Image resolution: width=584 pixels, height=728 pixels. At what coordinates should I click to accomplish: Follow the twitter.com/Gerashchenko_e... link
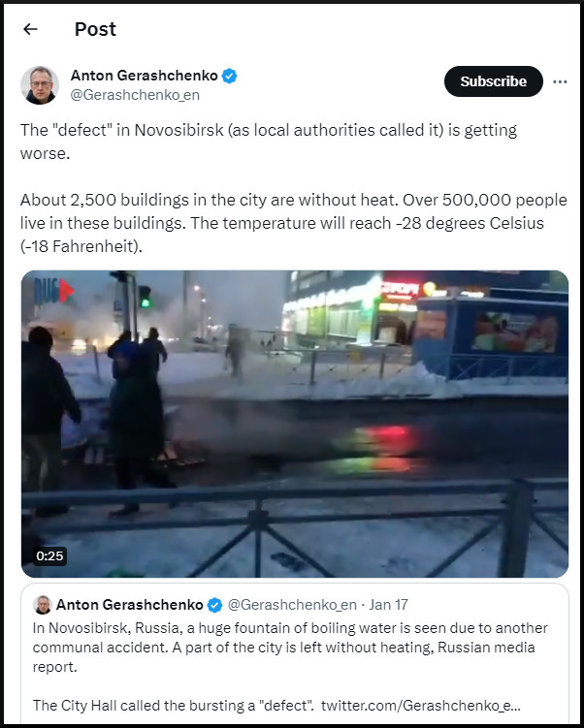(x=420, y=706)
